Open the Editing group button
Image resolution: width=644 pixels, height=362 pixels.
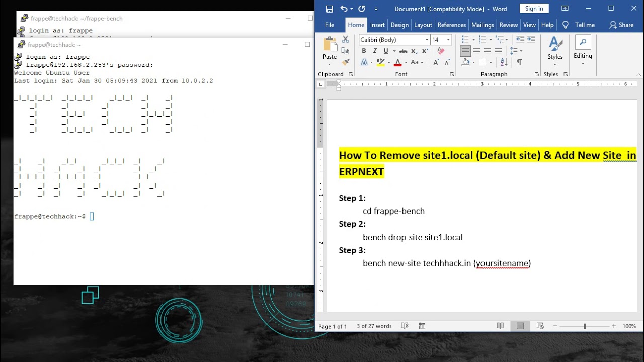pyautogui.click(x=583, y=50)
